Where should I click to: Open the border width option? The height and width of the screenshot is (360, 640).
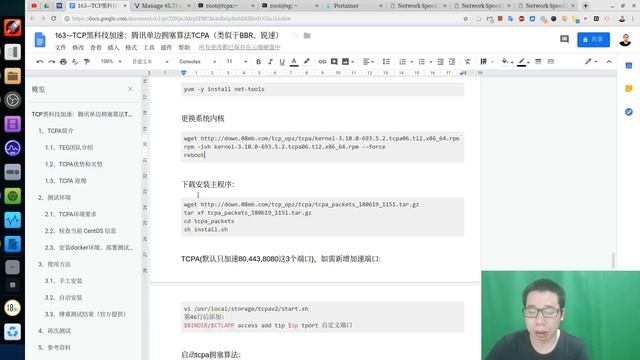pos(538,62)
